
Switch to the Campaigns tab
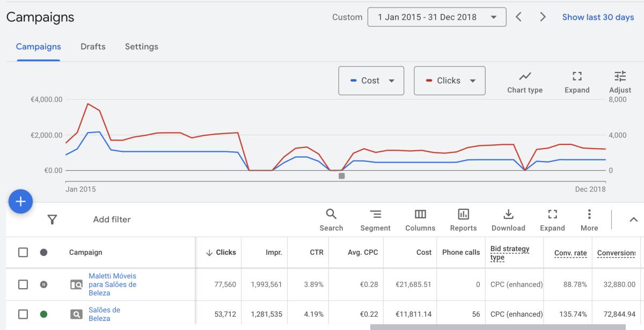click(x=38, y=47)
